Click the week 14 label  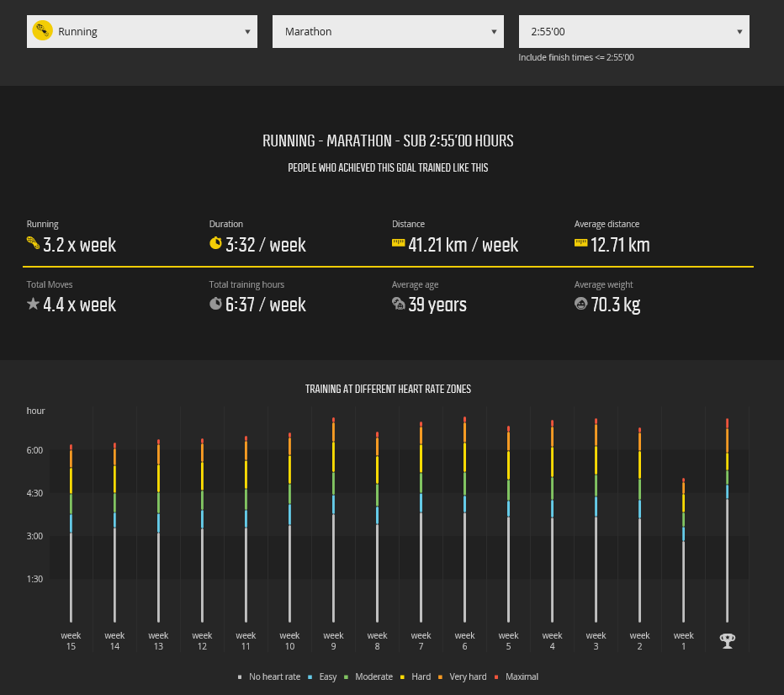114,640
